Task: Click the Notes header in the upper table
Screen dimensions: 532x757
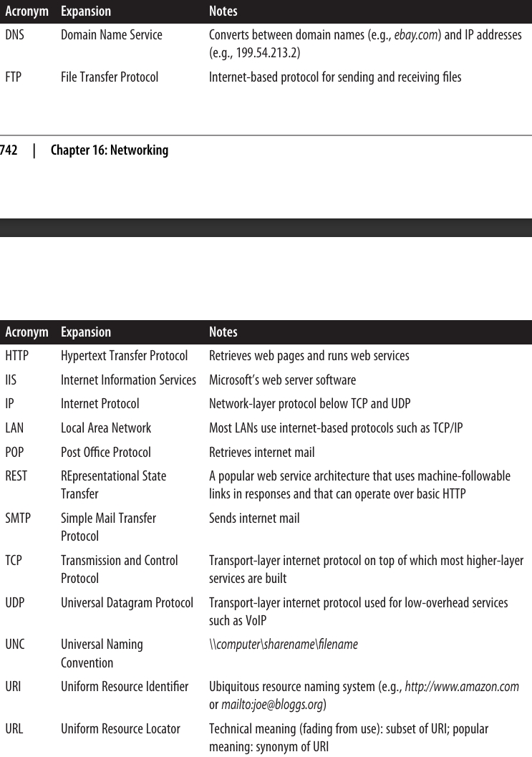Action: (x=223, y=11)
